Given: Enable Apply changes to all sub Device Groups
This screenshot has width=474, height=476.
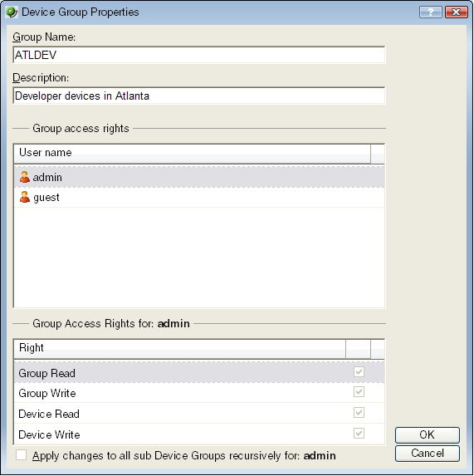Looking at the screenshot, I should pos(22,455).
